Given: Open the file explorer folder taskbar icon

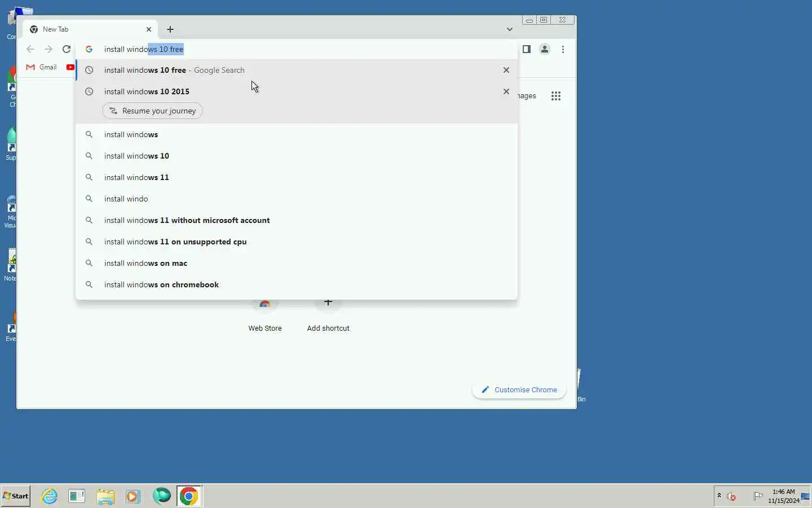Looking at the screenshot, I should click(105, 496).
